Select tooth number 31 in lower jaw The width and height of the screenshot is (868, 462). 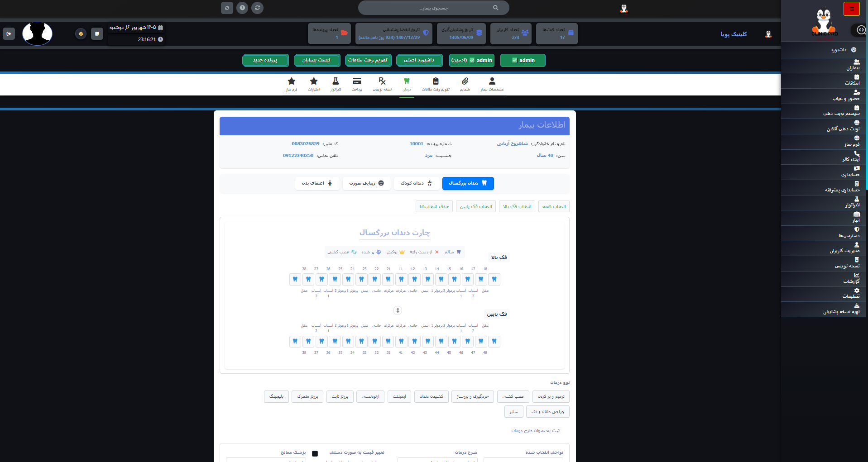pos(388,341)
